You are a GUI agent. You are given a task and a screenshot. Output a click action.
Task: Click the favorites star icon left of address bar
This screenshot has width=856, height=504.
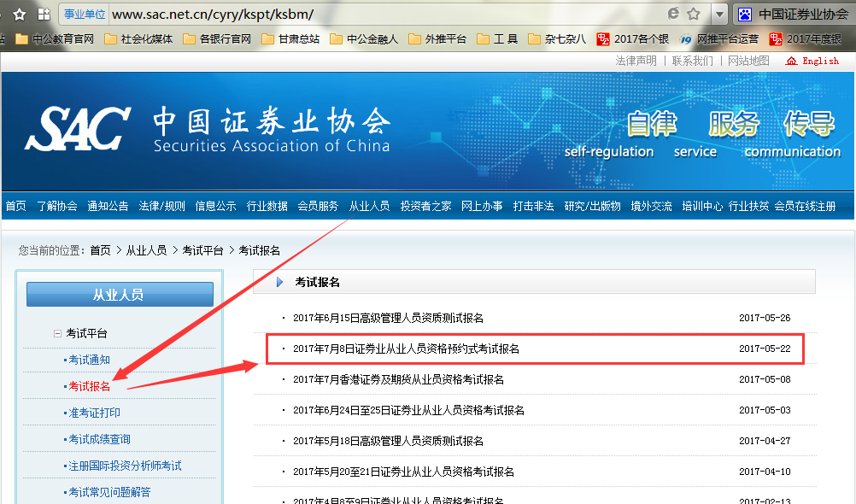coord(20,15)
